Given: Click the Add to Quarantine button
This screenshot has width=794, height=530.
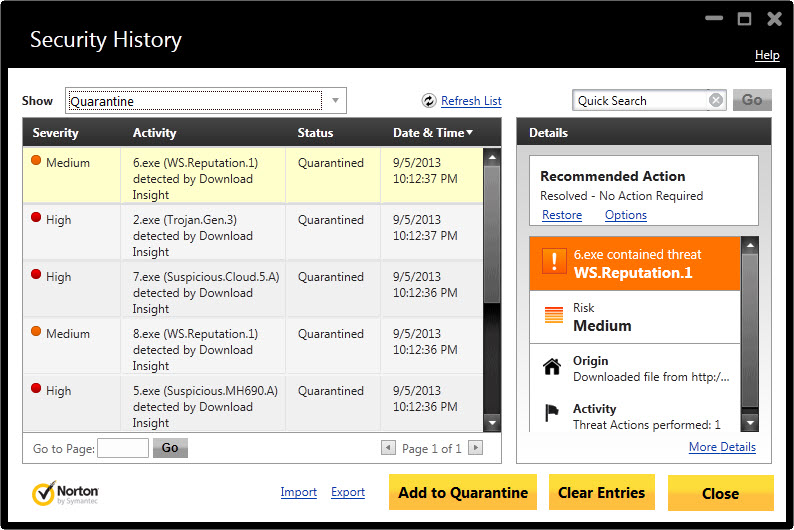Looking at the screenshot, I should tap(463, 493).
